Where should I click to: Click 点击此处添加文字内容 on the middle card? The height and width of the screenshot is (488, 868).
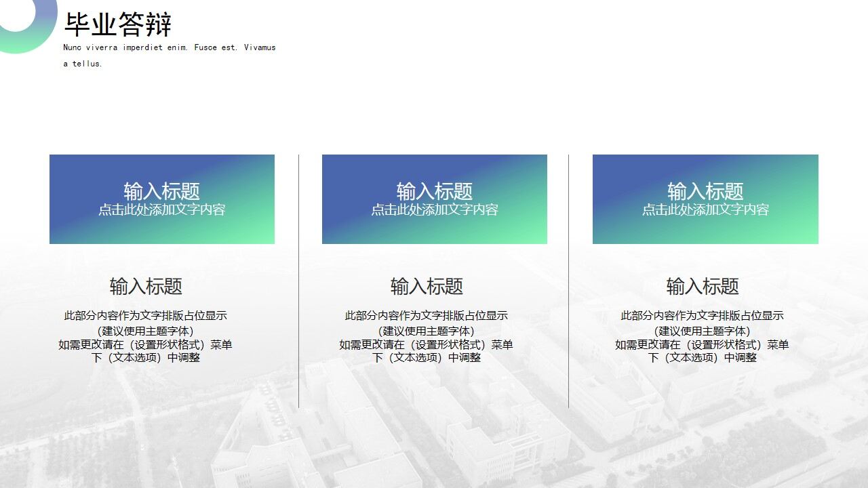pos(434,210)
